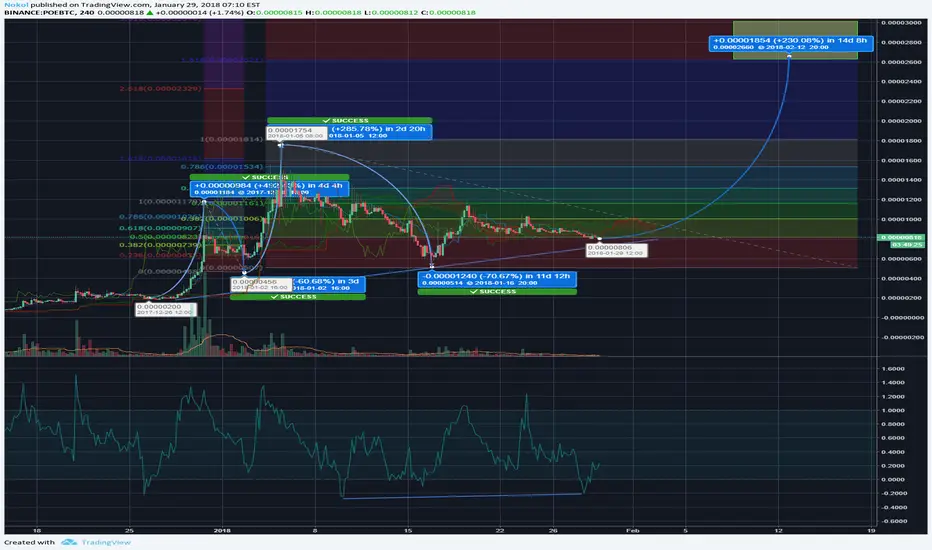This screenshot has width=932, height=550.
Task: Click the 0.00000456 price callout
Action: 262,284
